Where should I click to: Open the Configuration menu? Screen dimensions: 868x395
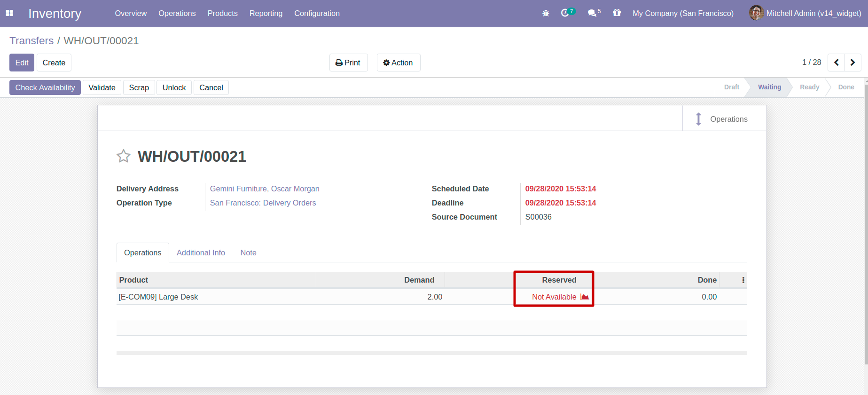[317, 13]
